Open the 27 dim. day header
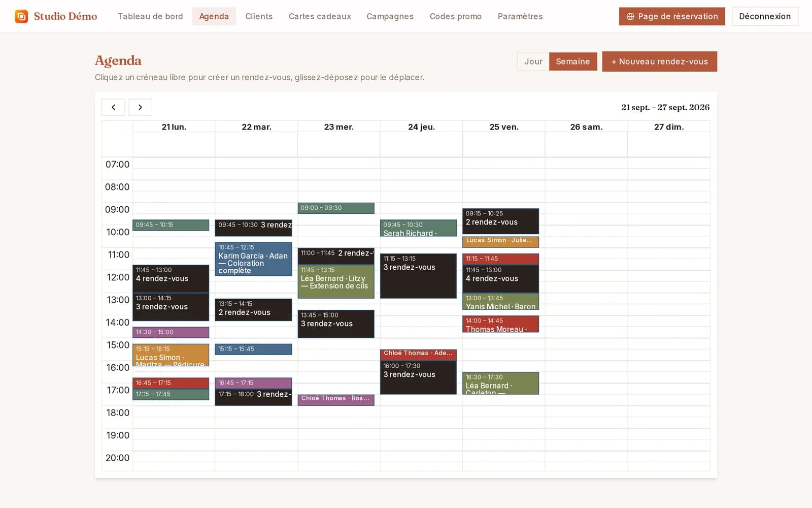The image size is (812, 508). 669,127
